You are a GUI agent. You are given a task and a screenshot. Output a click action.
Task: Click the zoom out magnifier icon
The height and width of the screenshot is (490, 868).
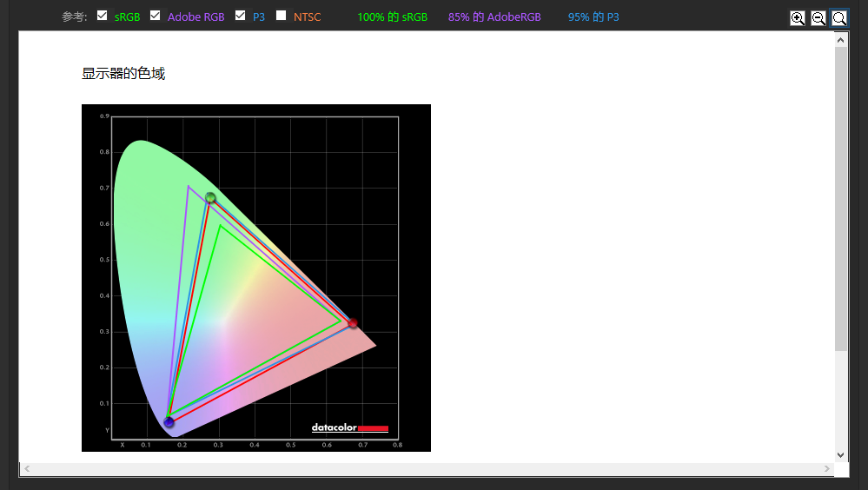coord(818,18)
